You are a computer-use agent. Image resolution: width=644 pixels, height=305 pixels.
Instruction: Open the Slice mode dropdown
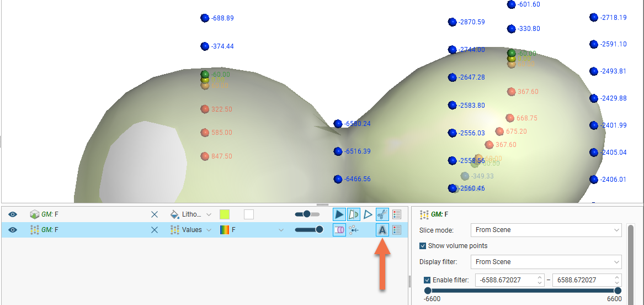[546, 230]
